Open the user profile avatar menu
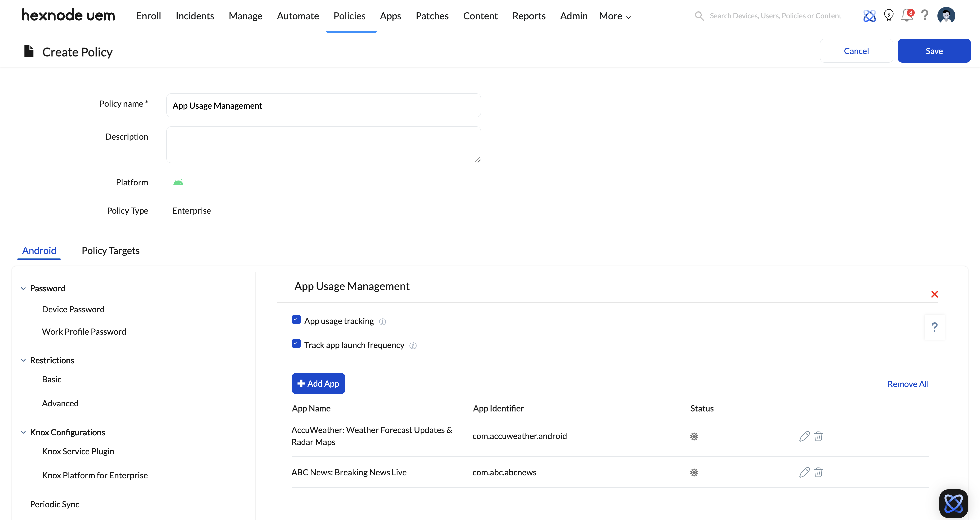This screenshot has height=520, width=980. [947, 15]
